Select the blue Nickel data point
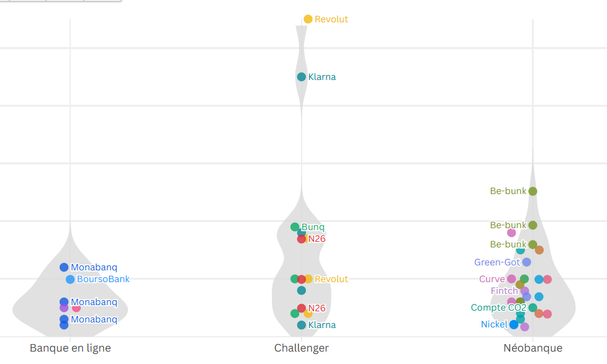This screenshot has height=364, width=607. (514, 324)
